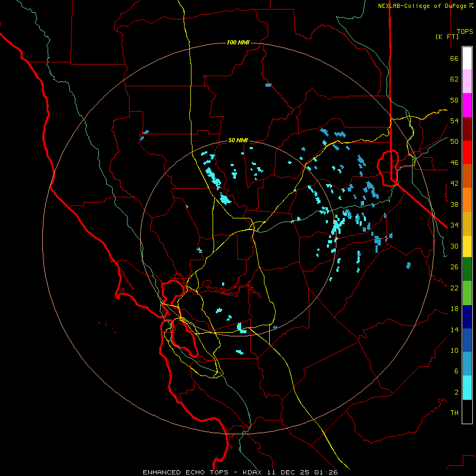The image size is (476, 476).
Task: Click the light pink 62 kft swatch
Action: click(x=467, y=81)
